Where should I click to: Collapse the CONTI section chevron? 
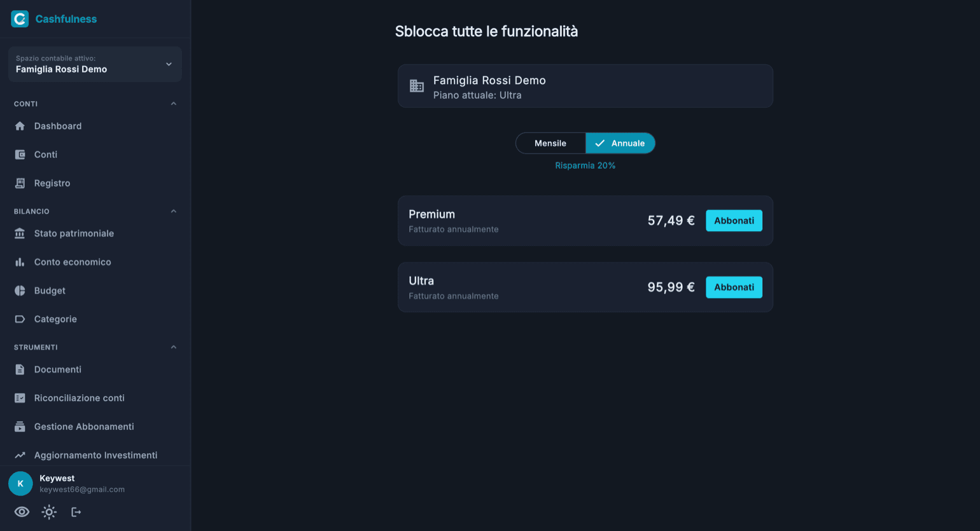coord(174,104)
